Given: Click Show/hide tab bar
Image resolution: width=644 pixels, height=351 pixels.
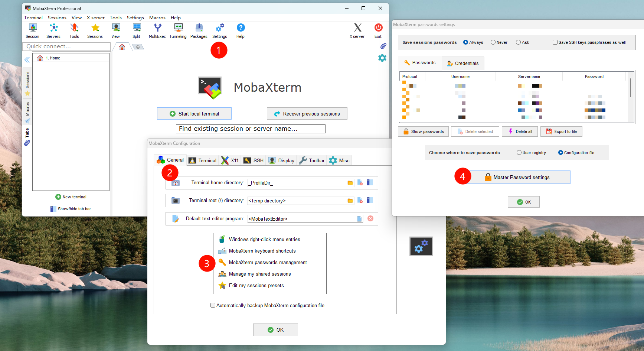Looking at the screenshot, I should (x=71, y=209).
